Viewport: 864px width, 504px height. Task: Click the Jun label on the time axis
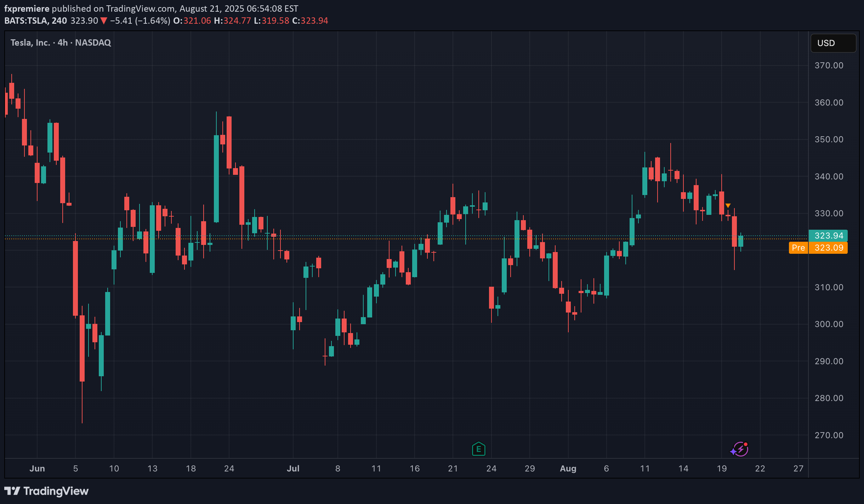pos(37,469)
